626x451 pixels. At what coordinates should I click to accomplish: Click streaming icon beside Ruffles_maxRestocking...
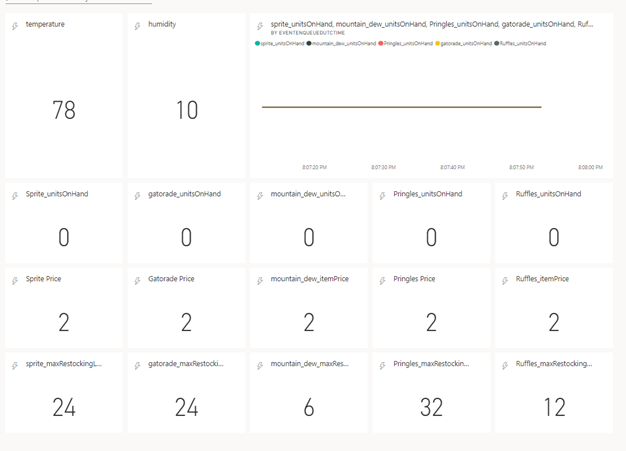click(x=505, y=366)
